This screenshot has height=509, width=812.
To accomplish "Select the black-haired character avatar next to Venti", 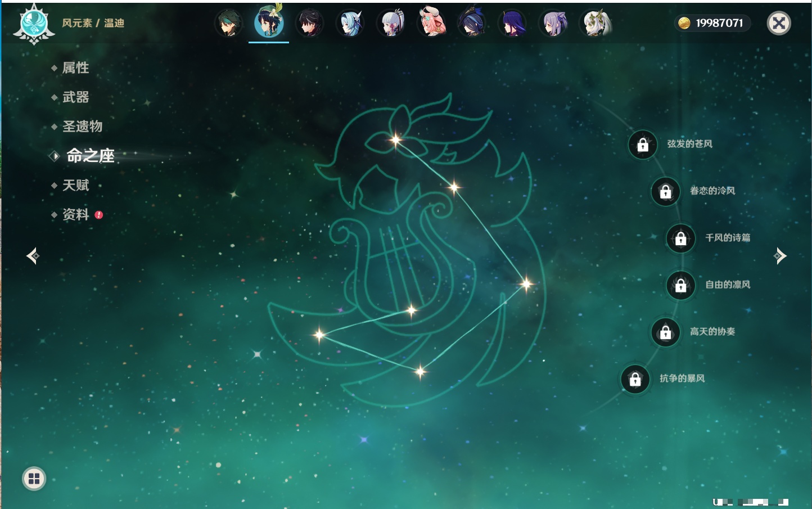I will pyautogui.click(x=309, y=23).
